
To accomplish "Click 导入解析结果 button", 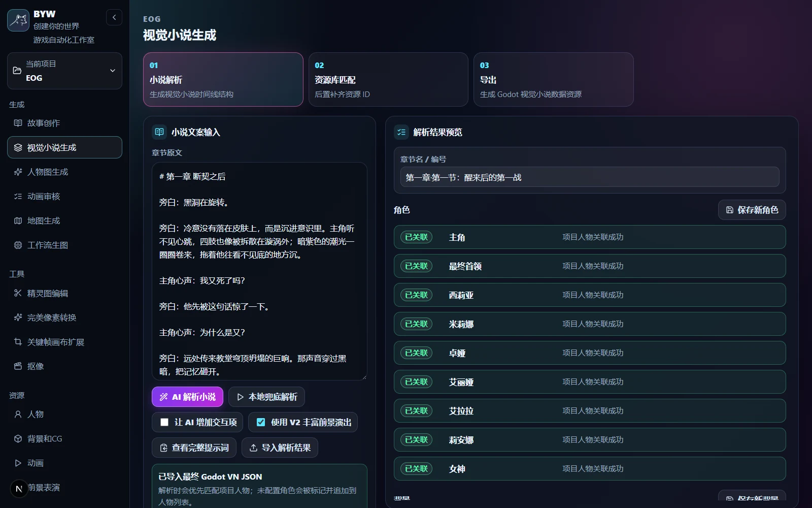I will (280, 448).
